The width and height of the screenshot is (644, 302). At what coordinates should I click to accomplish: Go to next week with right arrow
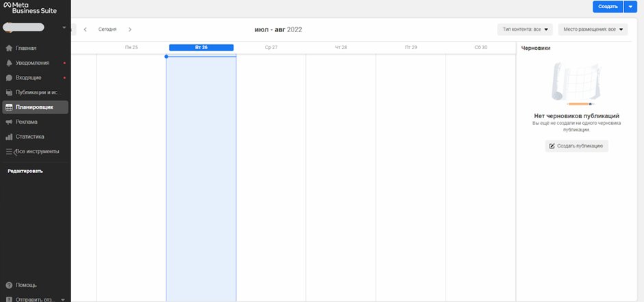130,29
